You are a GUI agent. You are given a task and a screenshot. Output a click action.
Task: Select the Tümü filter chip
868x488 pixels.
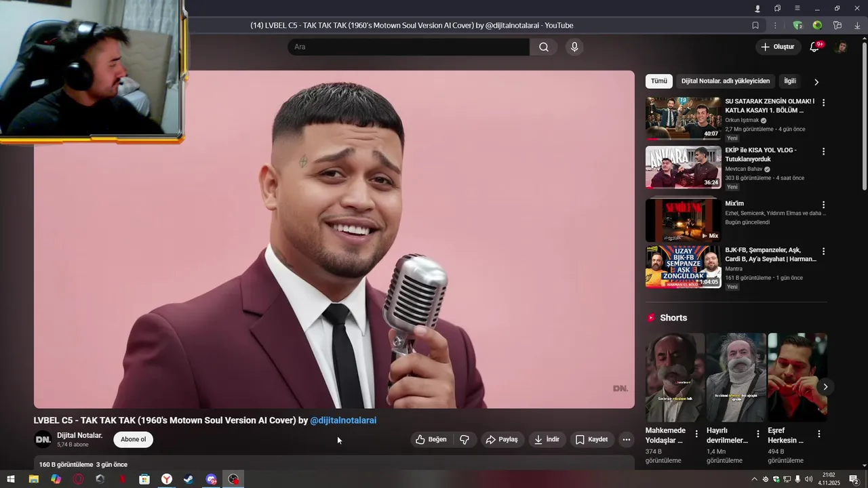coord(659,81)
